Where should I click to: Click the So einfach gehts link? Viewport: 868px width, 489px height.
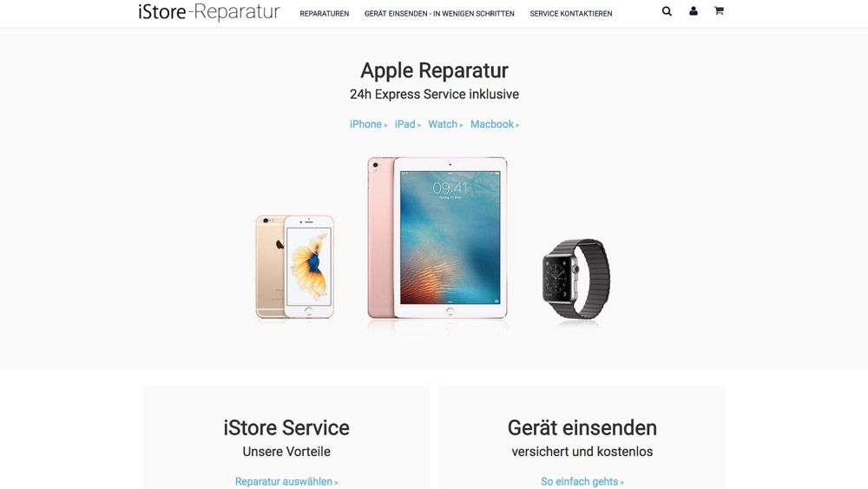582,482
